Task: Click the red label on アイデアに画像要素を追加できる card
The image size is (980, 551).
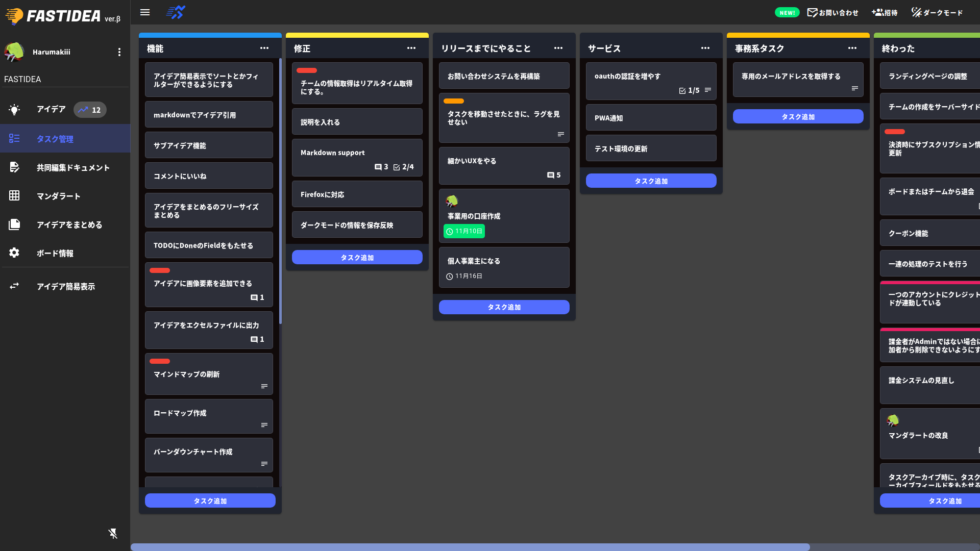Action: 160,270
